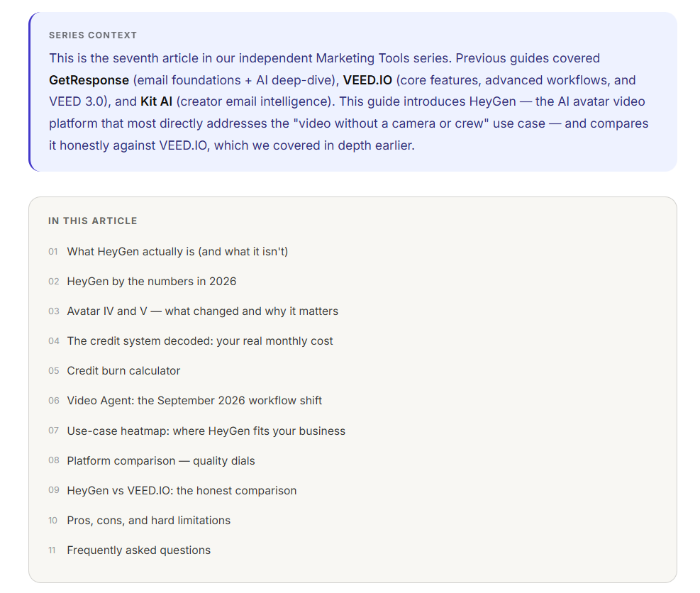Go to 'Avatar IV and V' section link
This screenshot has height=593, width=700.
(202, 311)
